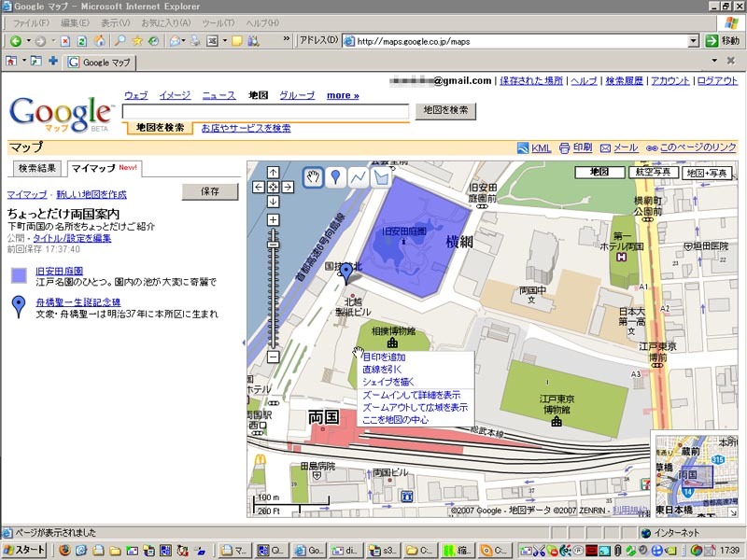Launch Firefox from the quick launch bar

point(64,551)
